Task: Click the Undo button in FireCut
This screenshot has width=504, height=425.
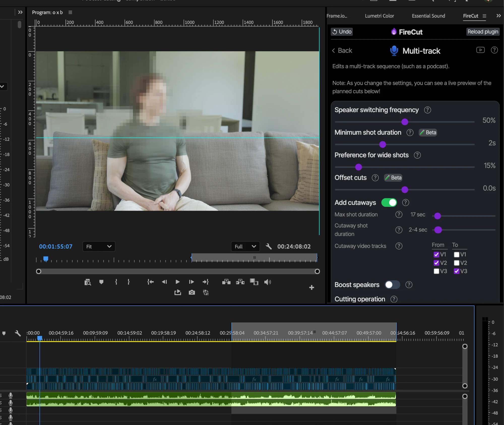Action: tap(342, 32)
